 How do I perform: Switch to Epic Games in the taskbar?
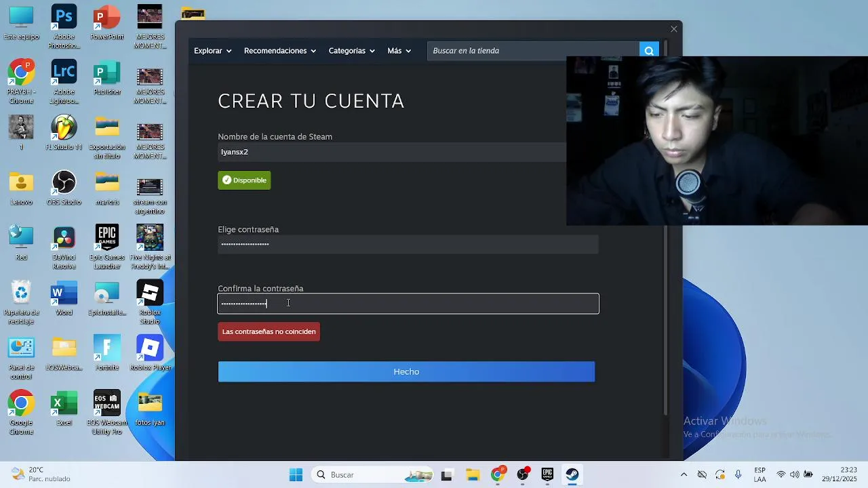click(x=547, y=474)
